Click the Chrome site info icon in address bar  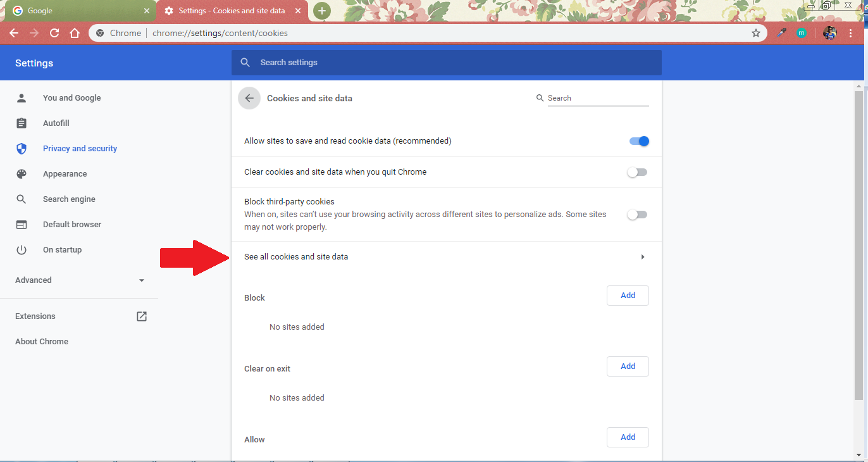point(100,33)
